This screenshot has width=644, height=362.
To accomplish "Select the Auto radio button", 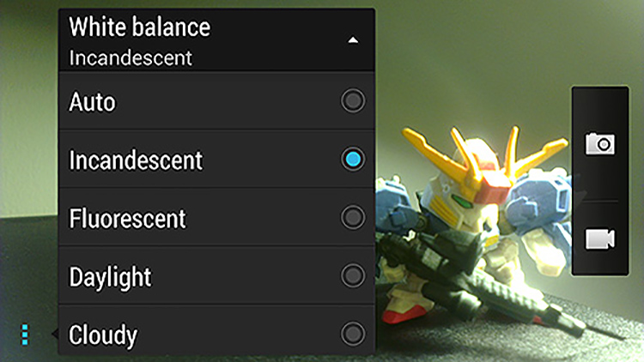I will click(353, 100).
